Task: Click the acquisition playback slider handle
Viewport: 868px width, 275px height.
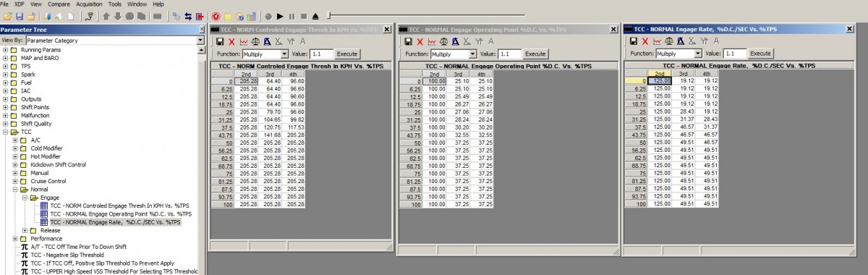Action: tap(328, 15)
